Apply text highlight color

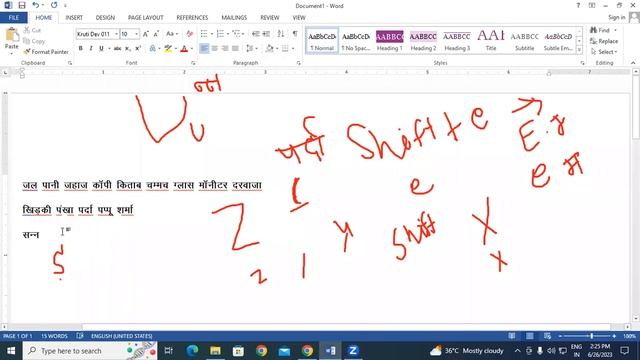tap(168, 49)
